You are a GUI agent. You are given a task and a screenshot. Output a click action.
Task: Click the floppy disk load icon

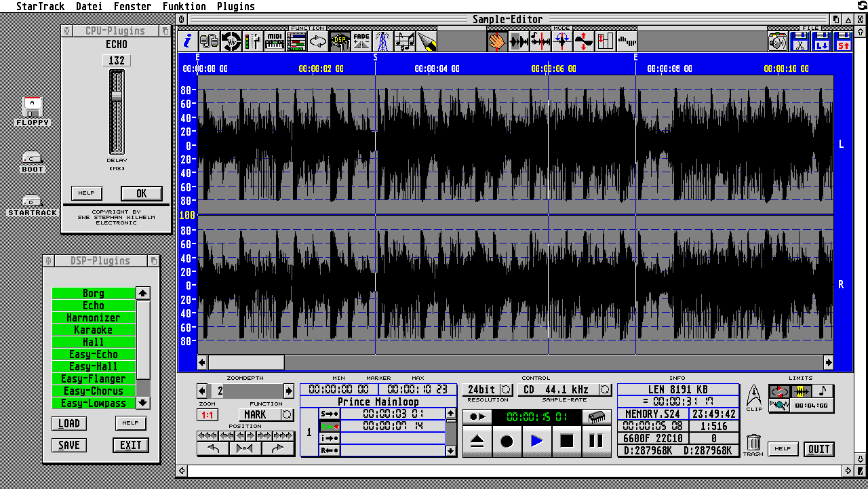pos(822,41)
